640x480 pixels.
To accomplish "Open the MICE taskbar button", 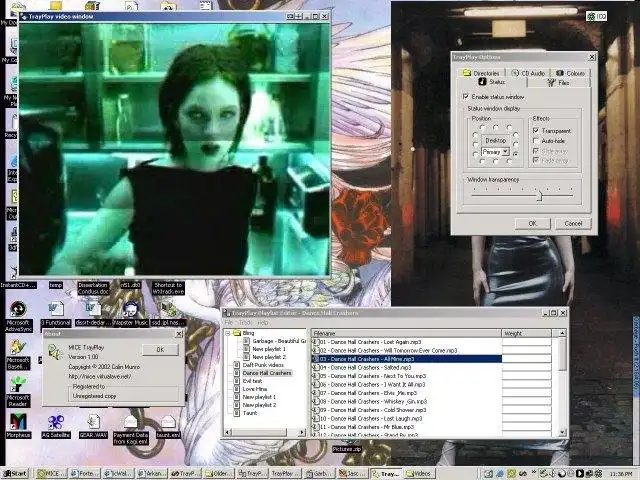I will 50,473.
